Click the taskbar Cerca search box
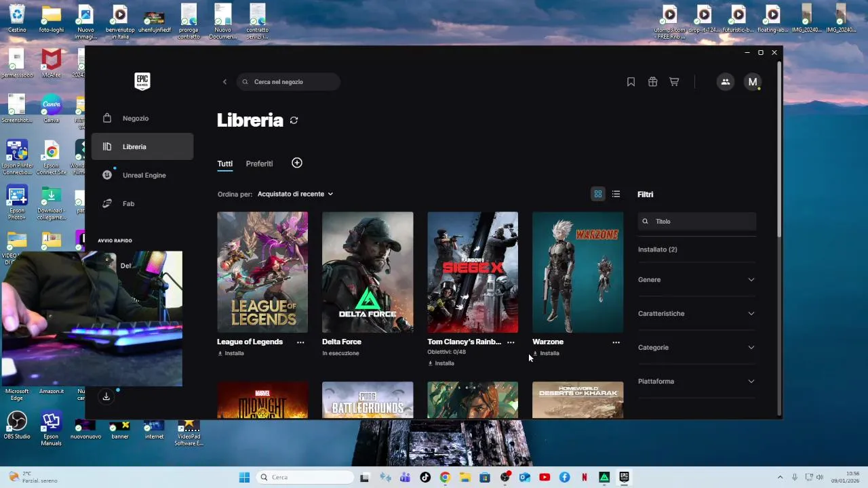The height and width of the screenshot is (488, 868). [305, 477]
